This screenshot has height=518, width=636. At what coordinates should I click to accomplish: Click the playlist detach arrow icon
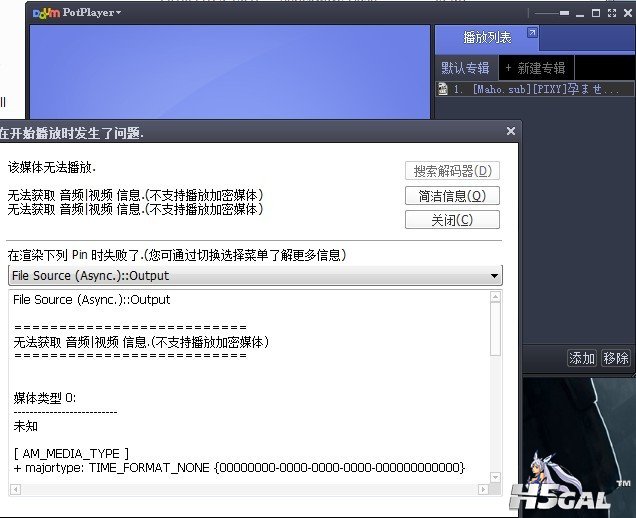tap(532, 34)
